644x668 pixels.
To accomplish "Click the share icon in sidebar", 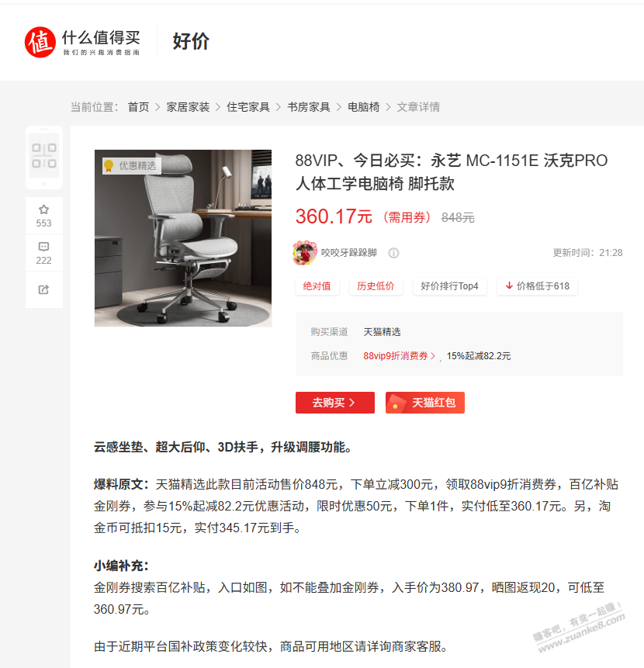I will 44,289.
